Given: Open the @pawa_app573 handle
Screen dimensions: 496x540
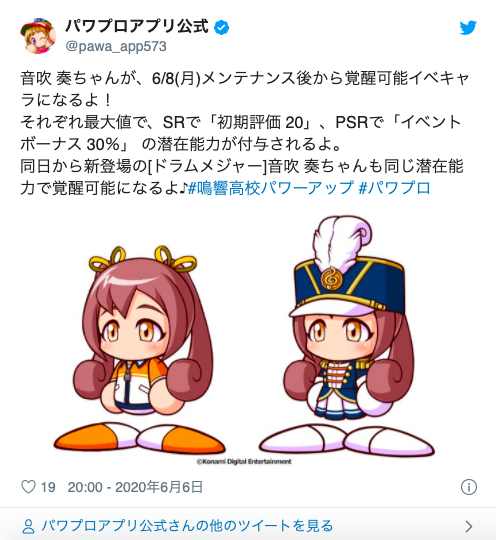Looking at the screenshot, I should (x=116, y=46).
